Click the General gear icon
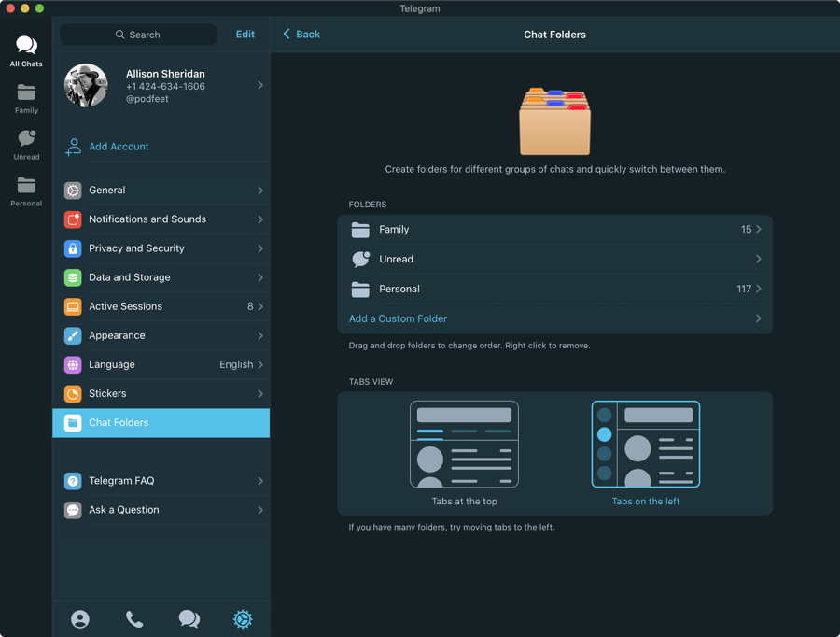Screen dimensions: 840x637 click(73, 191)
